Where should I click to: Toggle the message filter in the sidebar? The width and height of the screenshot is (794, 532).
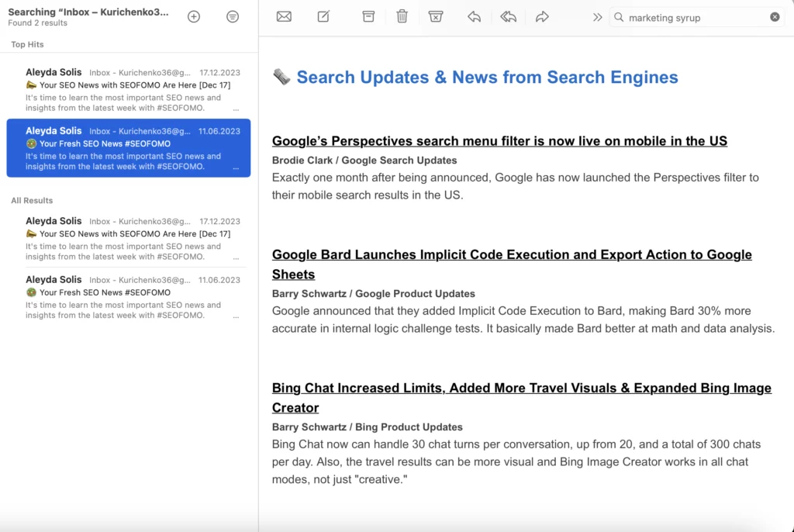[233, 16]
